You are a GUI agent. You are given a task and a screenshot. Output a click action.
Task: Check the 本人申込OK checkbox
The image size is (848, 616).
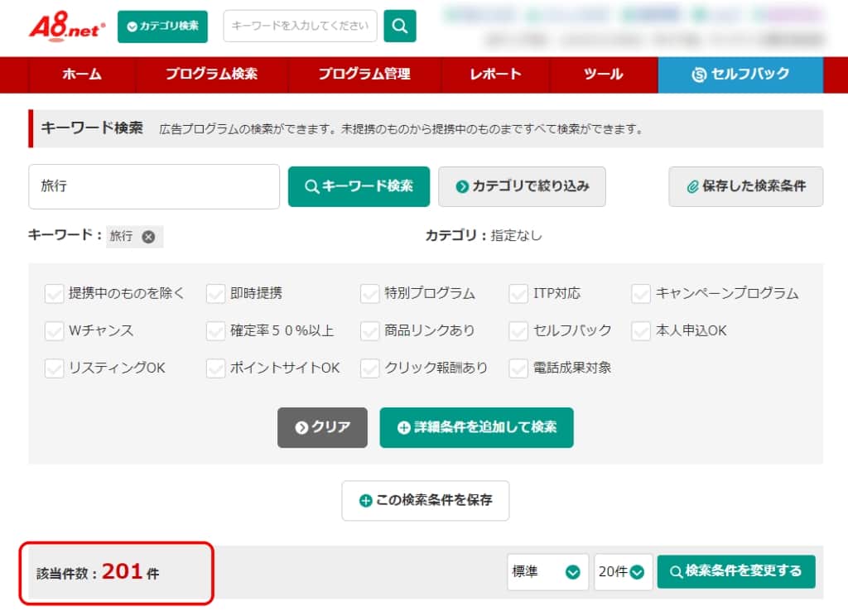click(x=641, y=331)
